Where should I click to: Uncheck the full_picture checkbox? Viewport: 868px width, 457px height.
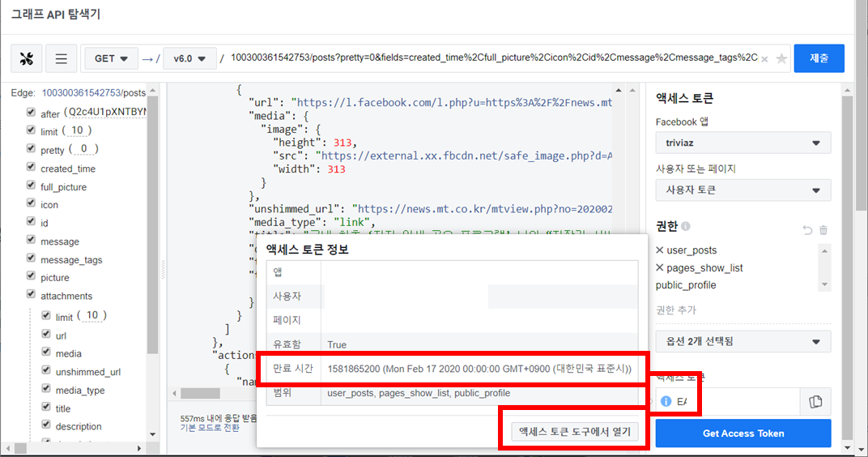[x=31, y=185]
